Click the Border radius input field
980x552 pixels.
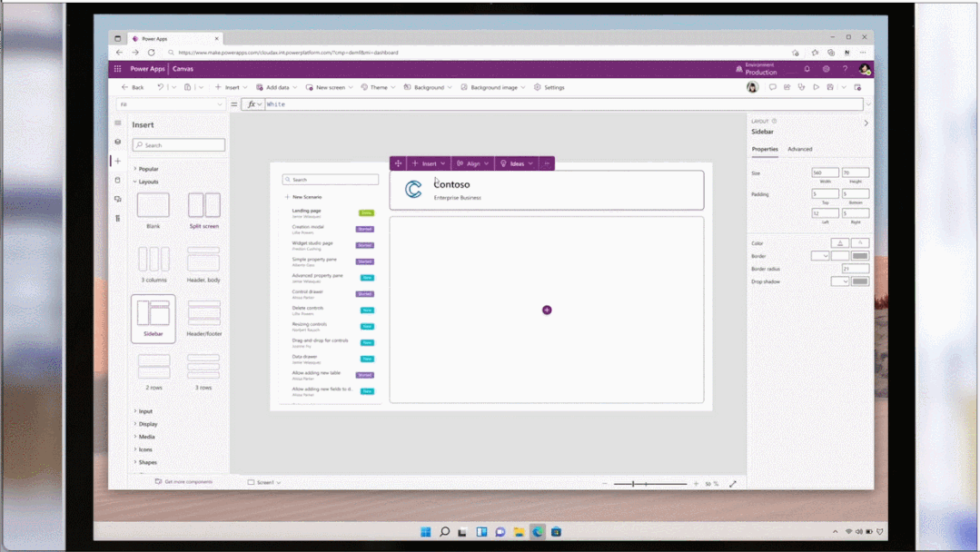pos(855,269)
